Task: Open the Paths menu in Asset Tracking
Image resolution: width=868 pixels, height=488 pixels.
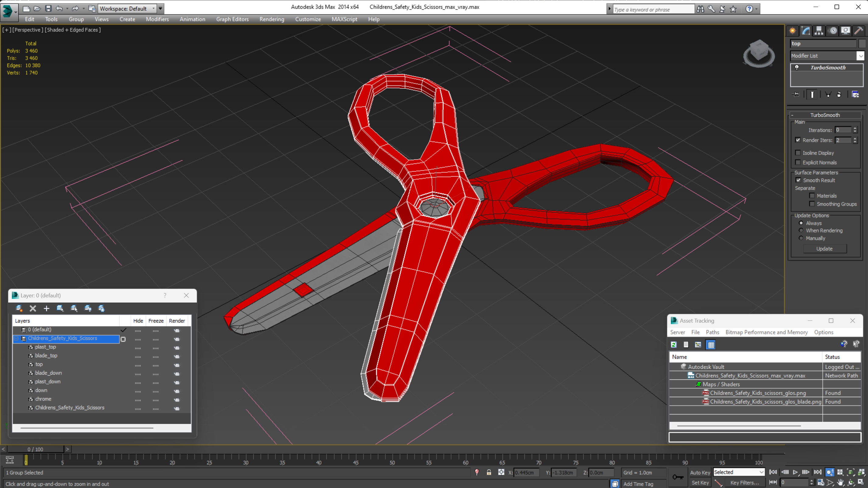Action: click(712, 332)
